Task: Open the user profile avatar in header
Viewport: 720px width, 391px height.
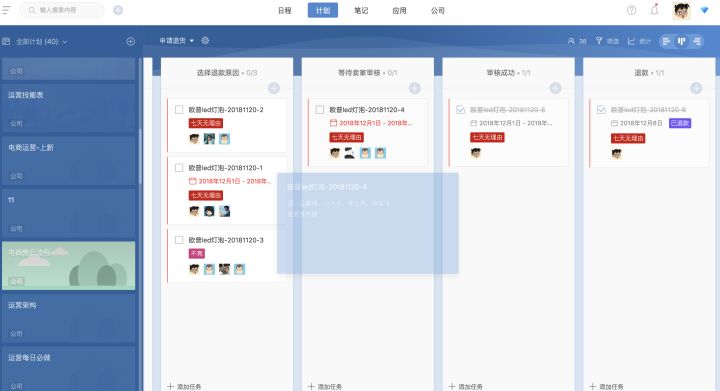Action: coord(681,11)
